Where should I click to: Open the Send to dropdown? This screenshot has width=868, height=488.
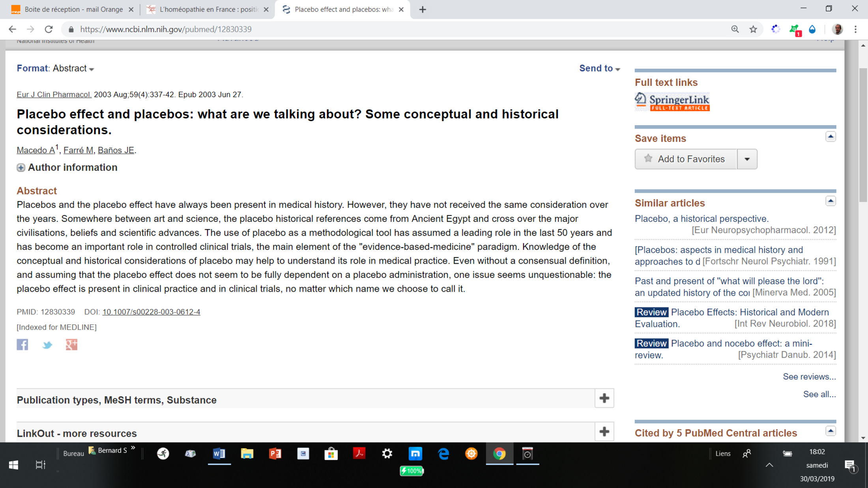click(x=599, y=69)
